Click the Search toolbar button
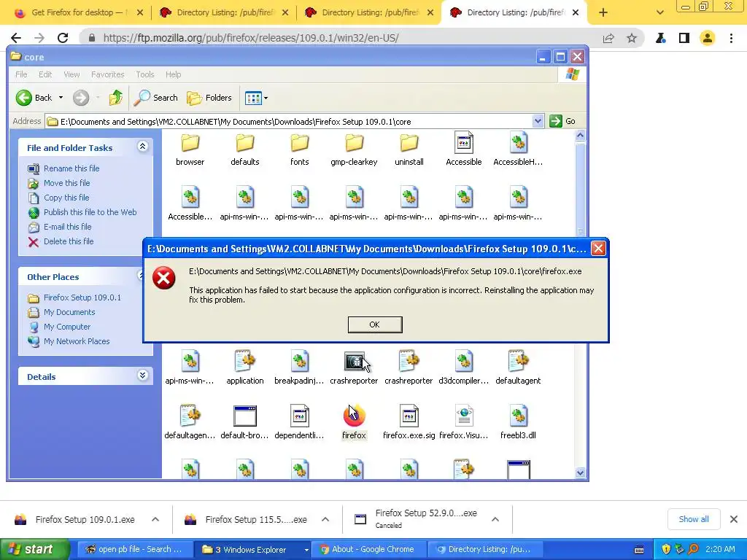 [155, 98]
